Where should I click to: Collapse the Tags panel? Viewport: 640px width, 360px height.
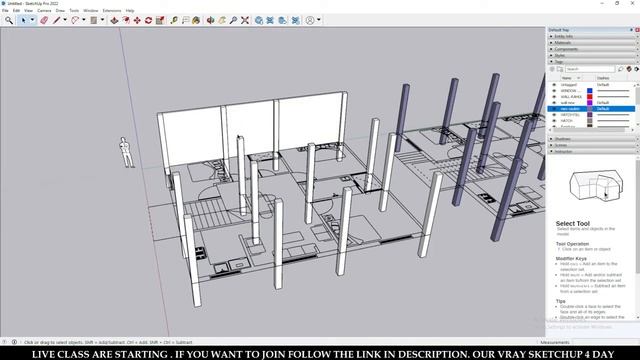tap(593, 62)
